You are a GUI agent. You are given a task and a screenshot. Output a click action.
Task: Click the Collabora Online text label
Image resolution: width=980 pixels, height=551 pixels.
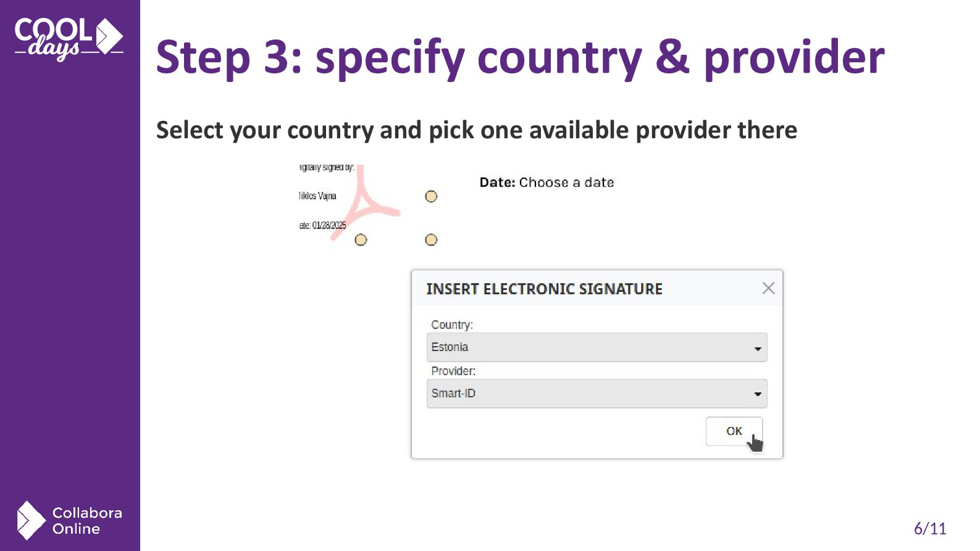tap(87, 521)
